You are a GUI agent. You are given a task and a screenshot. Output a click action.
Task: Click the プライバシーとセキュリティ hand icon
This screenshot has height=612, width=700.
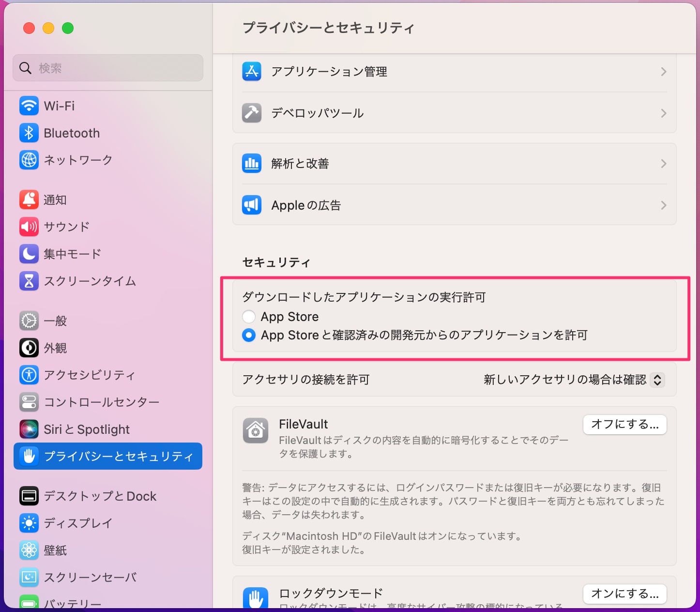(29, 456)
